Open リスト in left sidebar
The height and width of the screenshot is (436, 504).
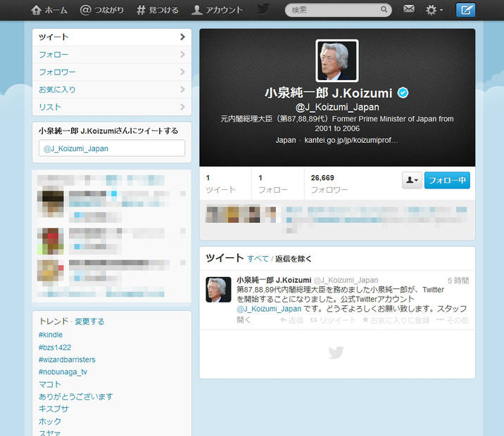[112, 107]
